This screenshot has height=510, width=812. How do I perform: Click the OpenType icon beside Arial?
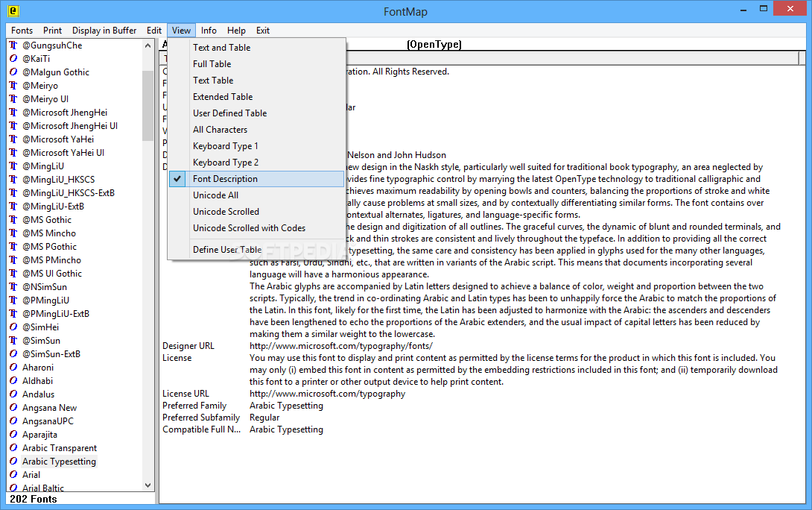point(13,475)
